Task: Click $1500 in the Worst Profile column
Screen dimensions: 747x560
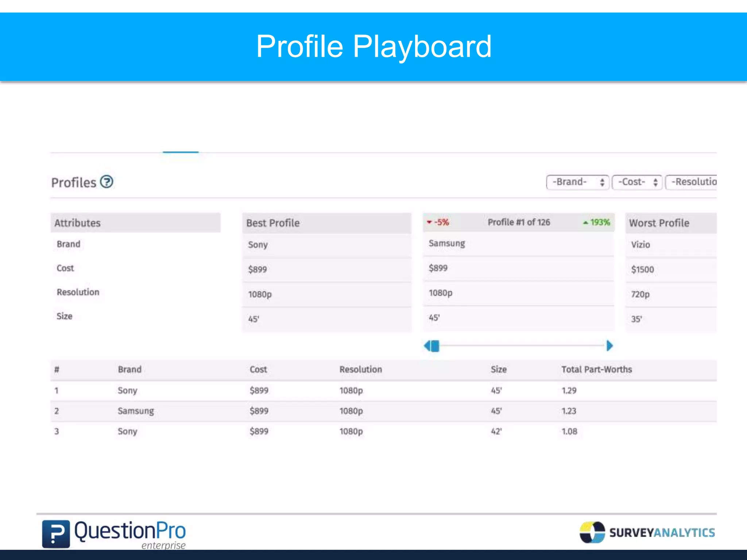Action: [642, 269]
